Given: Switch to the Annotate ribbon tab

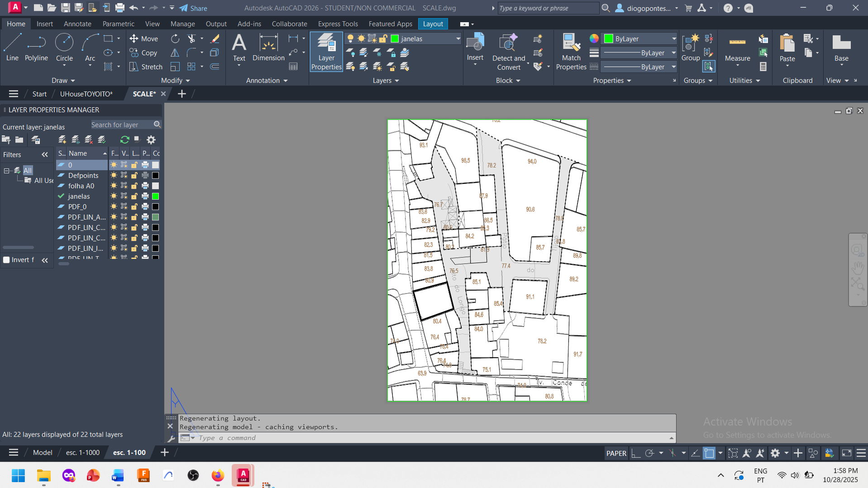Looking at the screenshot, I should point(77,24).
